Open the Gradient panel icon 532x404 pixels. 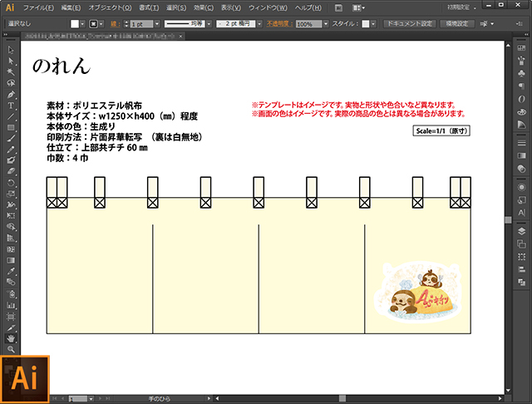coord(521,155)
